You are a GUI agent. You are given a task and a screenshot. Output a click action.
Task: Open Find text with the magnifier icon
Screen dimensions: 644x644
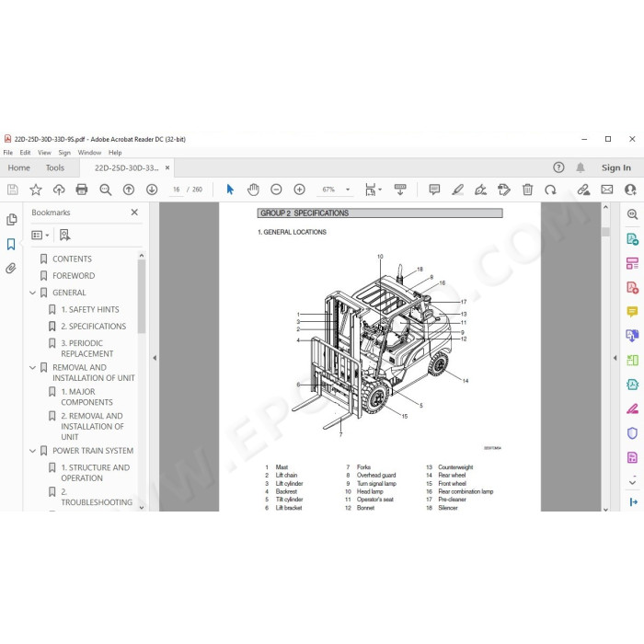(x=106, y=190)
